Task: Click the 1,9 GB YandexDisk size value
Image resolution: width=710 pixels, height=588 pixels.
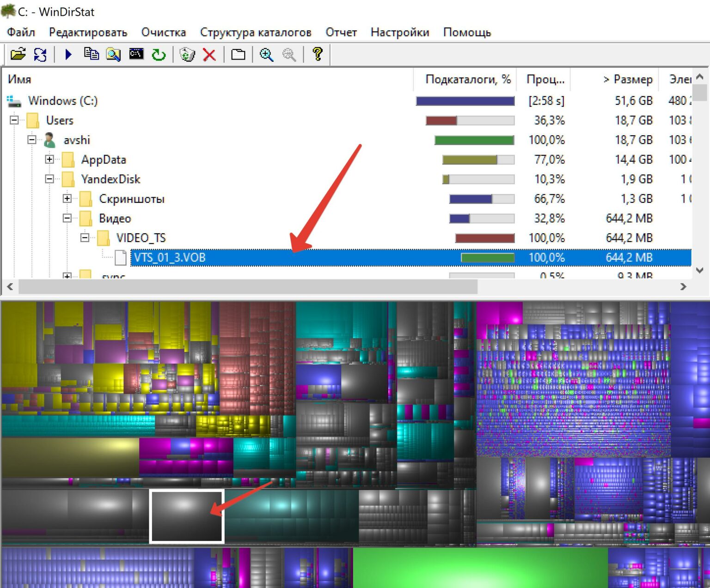Action: tap(637, 179)
